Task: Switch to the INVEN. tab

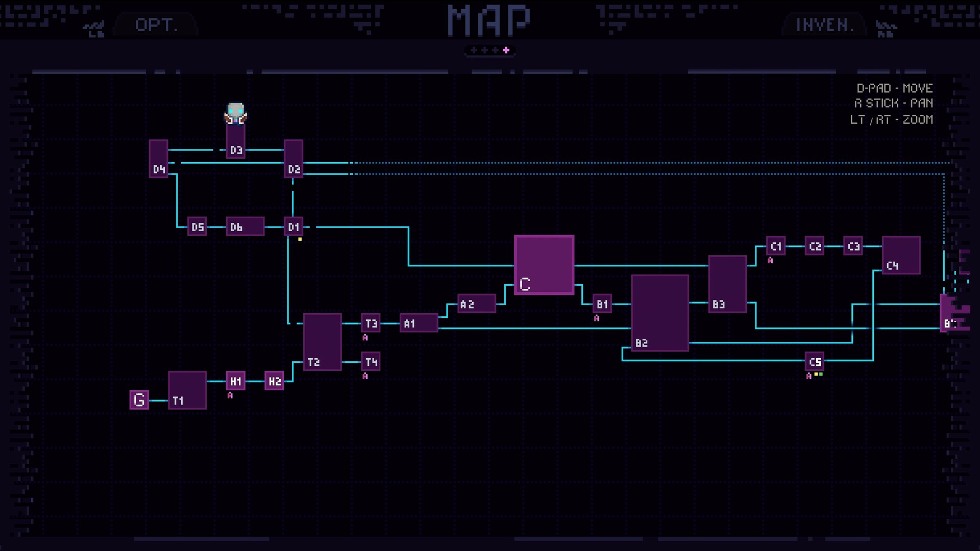Action: (x=824, y=25)
